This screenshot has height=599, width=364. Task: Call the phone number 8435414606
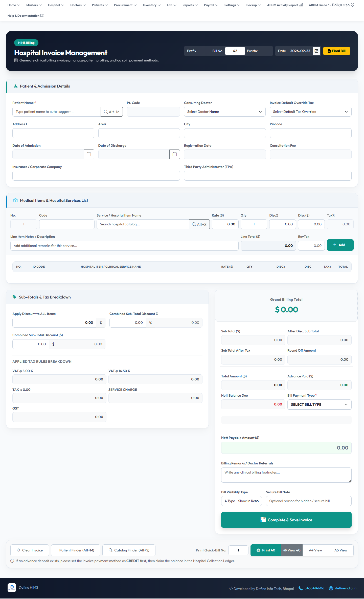click(311, 588)
